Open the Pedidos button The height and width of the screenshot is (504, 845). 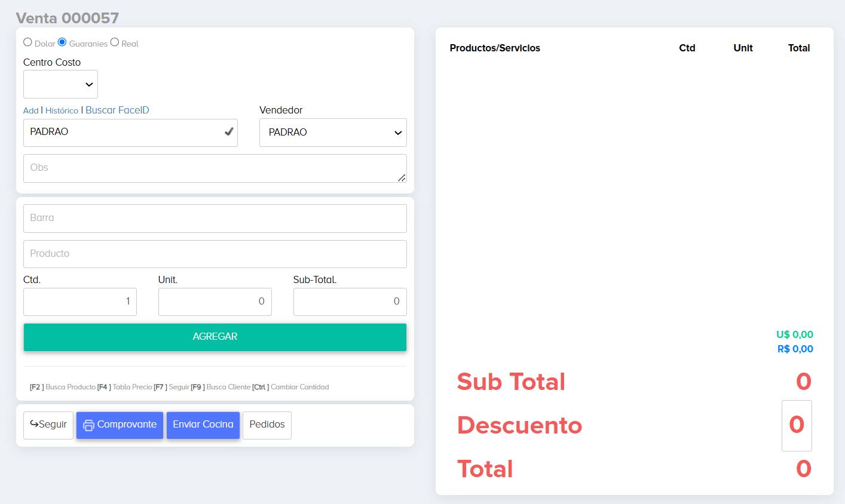(x=267, y=425)
